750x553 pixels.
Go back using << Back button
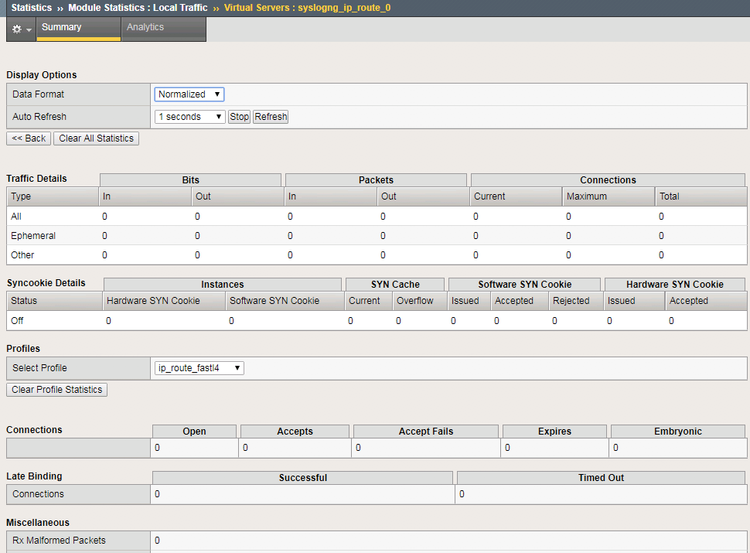pyautogui.click(x=29, y=138)
